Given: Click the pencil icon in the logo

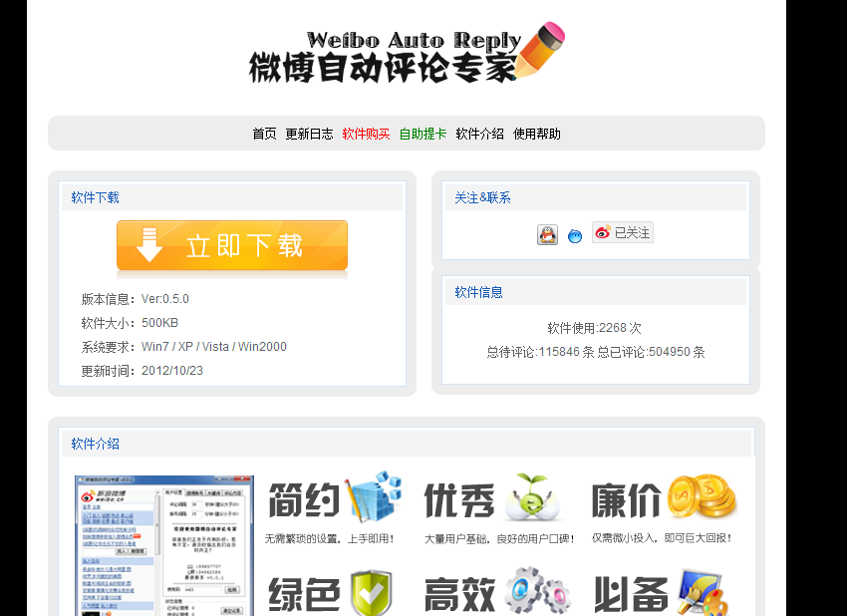Looking at the screenshot, I should tap(539, 50).
